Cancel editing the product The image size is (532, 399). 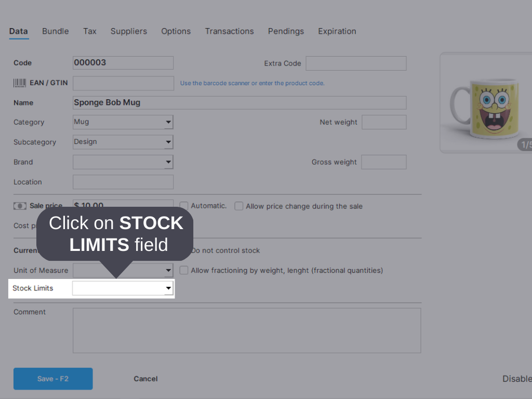[145, 379]
